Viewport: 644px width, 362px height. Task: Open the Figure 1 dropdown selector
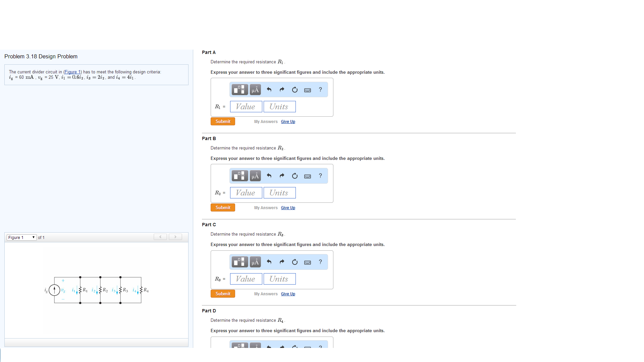coord(21,237)
